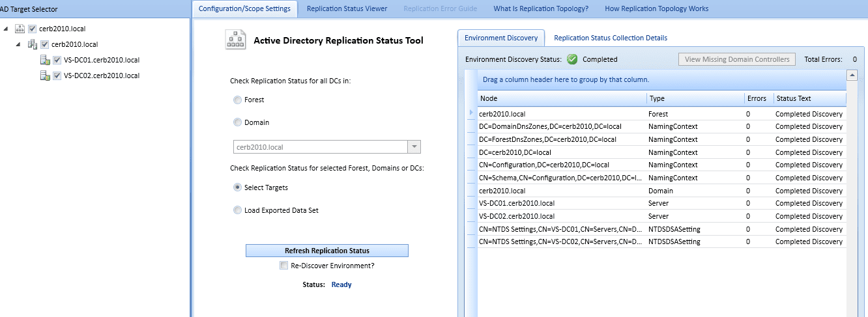
Task: Click the Total Errors label
Action: (x=824, y=59)
